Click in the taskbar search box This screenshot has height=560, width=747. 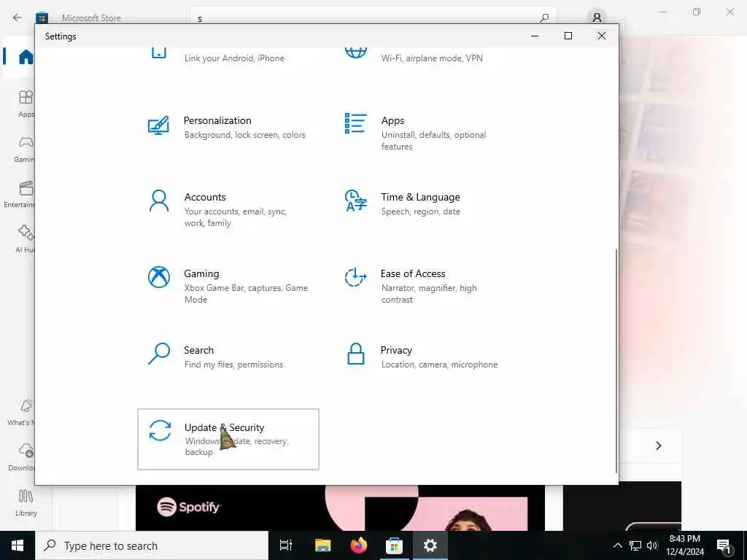point(152,545)
